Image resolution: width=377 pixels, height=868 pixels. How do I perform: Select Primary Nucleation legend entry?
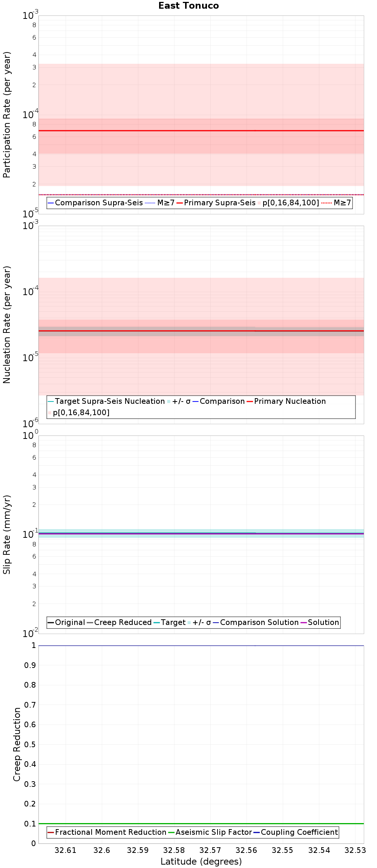click(286, 401)
